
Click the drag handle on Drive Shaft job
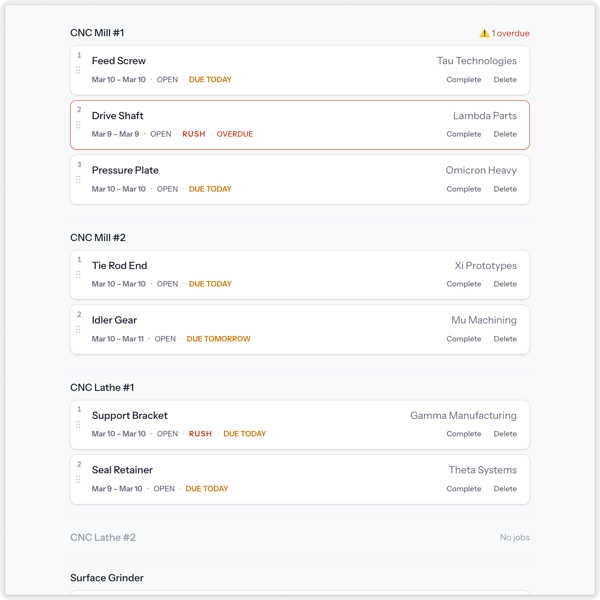(78, 125)
